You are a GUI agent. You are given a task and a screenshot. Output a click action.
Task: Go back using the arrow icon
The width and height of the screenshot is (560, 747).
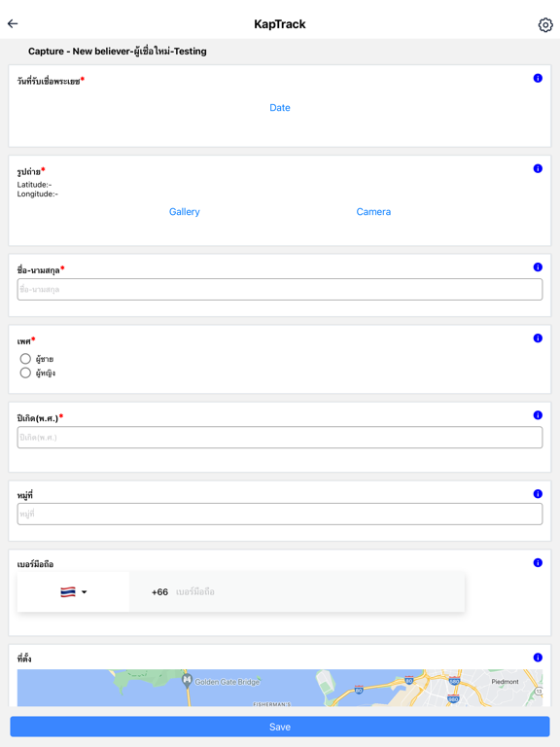[x=13, y=23]
